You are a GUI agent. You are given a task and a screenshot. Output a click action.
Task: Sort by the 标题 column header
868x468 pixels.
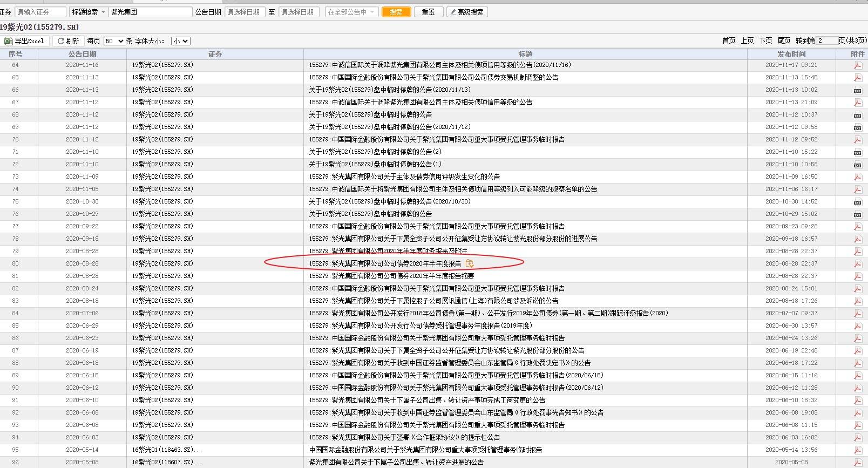pyautogui.click(x=525, y=54)
